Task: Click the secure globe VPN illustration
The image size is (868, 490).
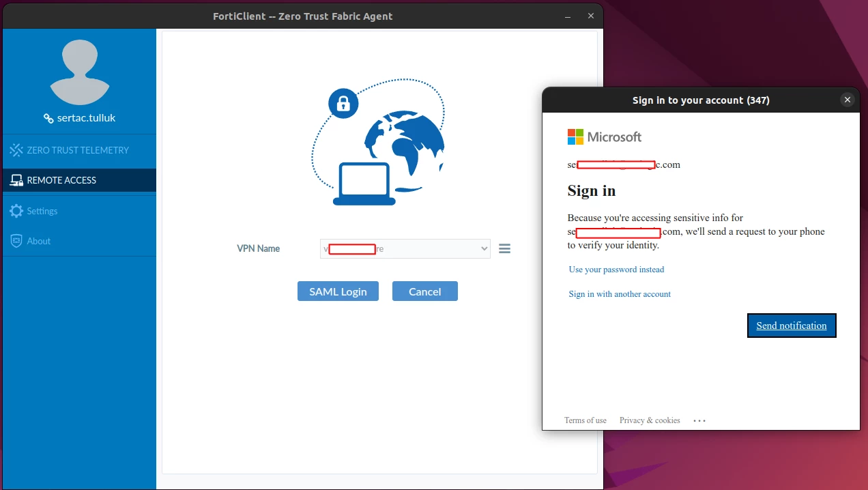Action: point(379,142)
